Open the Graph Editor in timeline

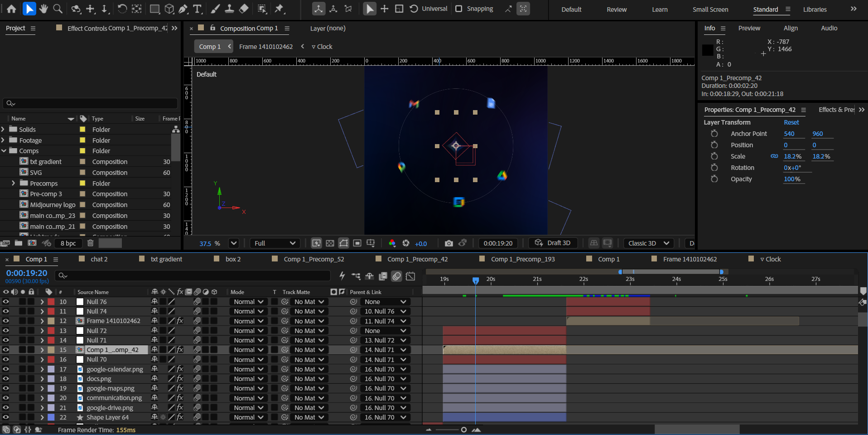(410, 276)
